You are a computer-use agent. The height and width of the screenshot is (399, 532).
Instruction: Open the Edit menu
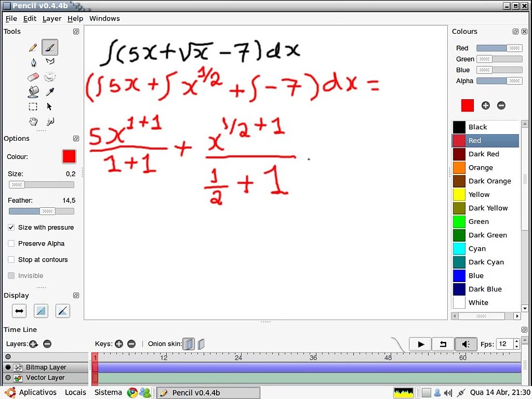click(x=29, y=18)
